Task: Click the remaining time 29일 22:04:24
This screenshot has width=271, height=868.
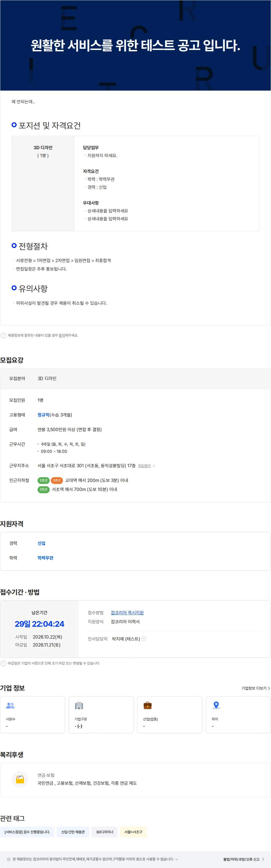Action: click(40, 624)
